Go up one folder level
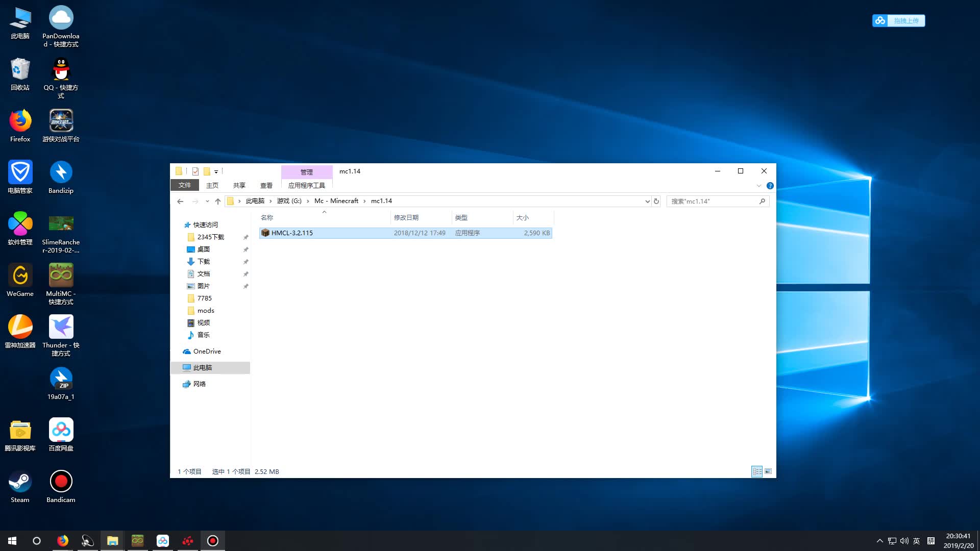The width and height of the screenshot is (980, 551). tap(218, 201)
